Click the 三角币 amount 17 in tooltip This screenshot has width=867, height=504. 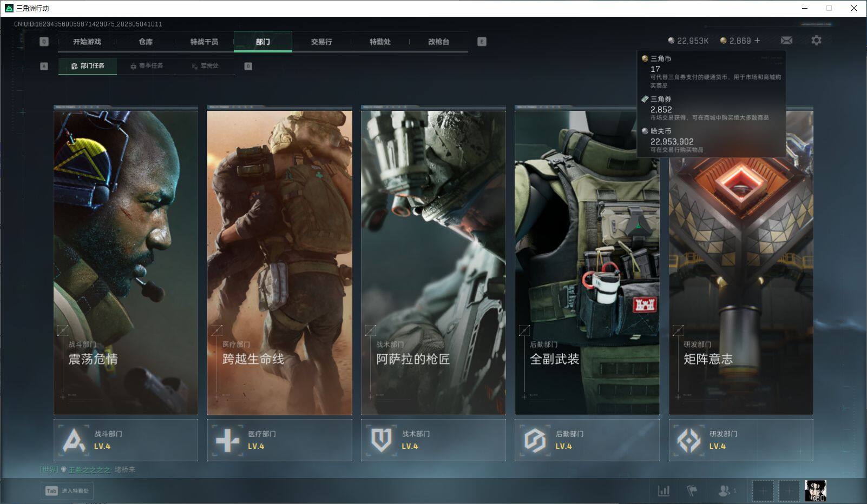coord(655,69)
